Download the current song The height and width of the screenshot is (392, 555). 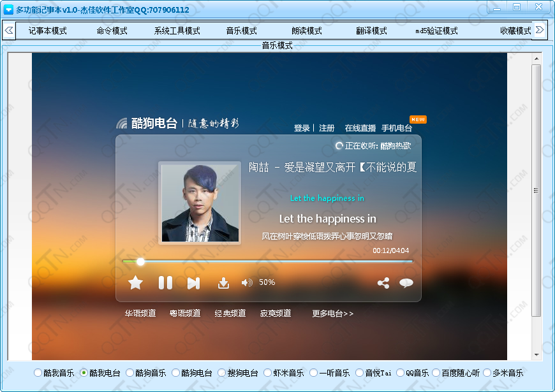pyautogui.click(x=223, y=283)
